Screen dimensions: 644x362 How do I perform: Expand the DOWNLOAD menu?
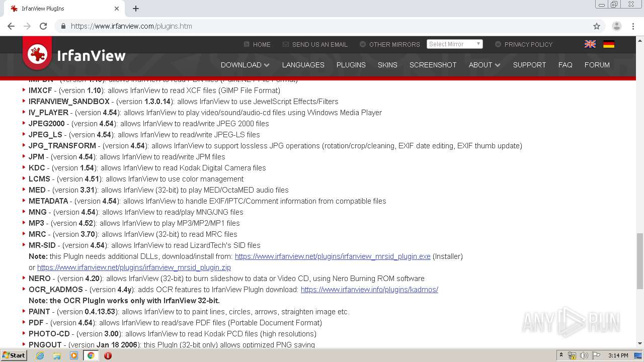245,65
